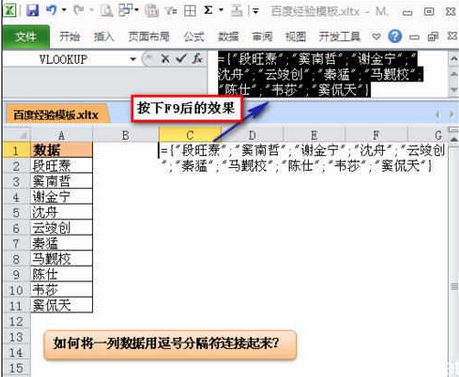The height and width of the screenshot is (377, 459).
Task: Click cell containing 马觐校
Action: point(61,258)
